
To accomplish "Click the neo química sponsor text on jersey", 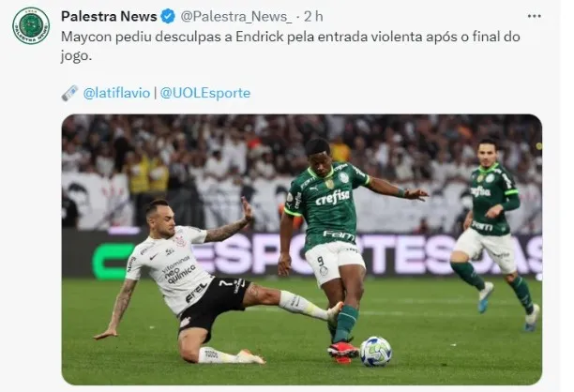I will pyautogui.click(x=179, y=270).
